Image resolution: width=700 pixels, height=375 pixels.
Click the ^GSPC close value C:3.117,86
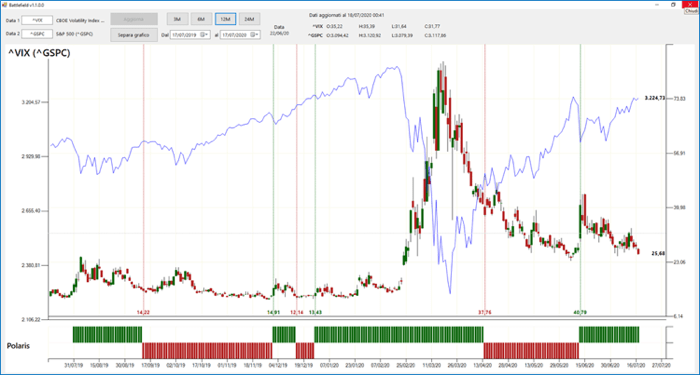[435, 35]
